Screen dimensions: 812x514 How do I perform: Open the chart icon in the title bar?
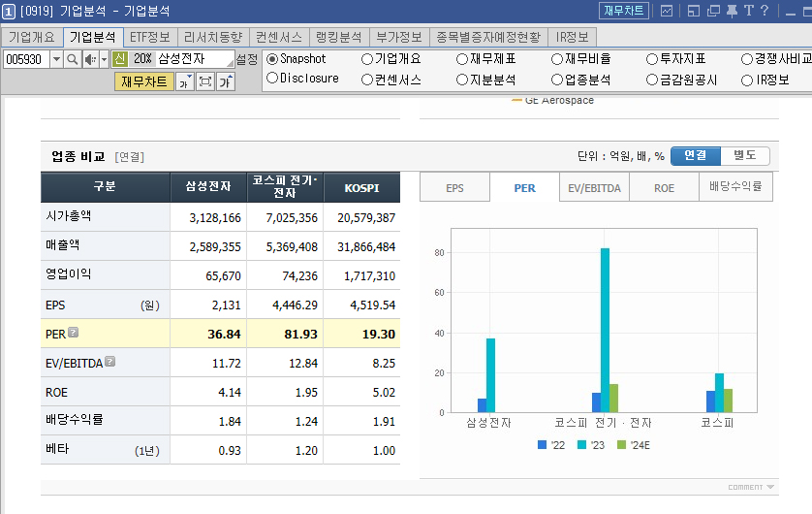coord(667,11)
